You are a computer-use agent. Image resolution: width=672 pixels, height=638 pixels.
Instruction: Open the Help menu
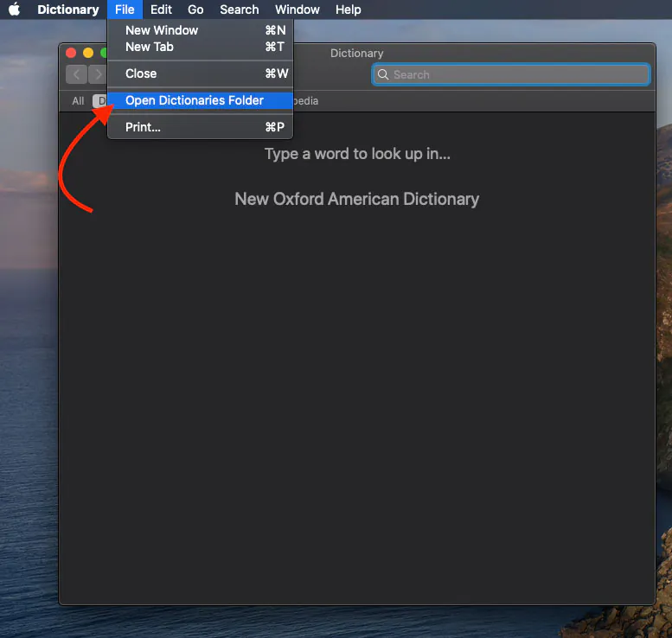point(348,10)
